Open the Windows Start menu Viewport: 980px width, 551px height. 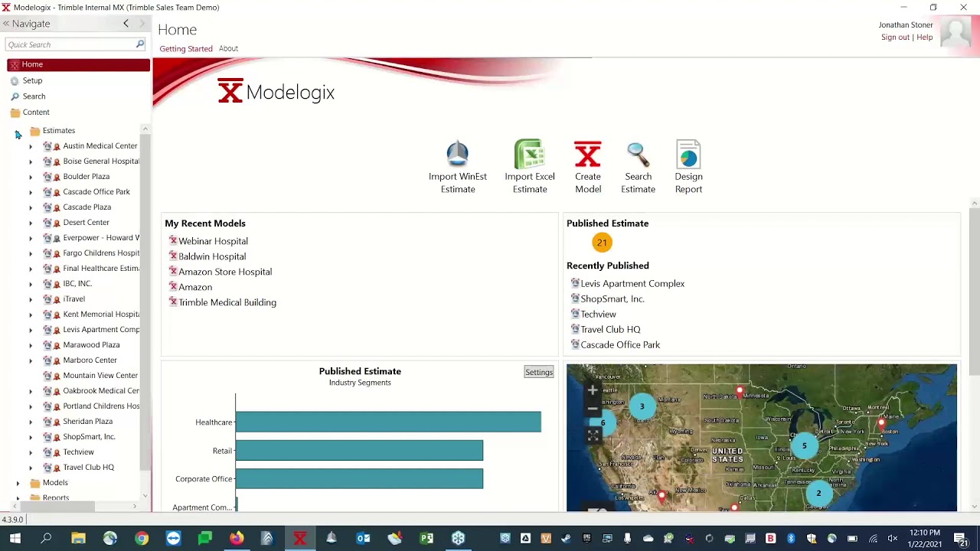pos(15,539)
